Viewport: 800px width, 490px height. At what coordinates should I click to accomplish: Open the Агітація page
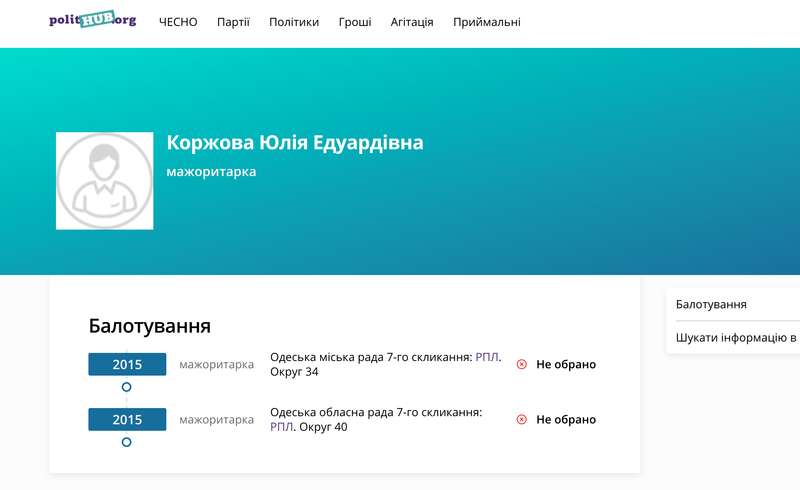[x=412, y=22]
